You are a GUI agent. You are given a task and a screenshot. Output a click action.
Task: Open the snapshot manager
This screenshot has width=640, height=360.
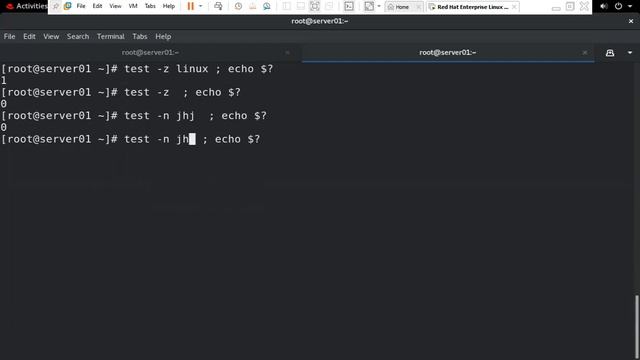(267, 6)
